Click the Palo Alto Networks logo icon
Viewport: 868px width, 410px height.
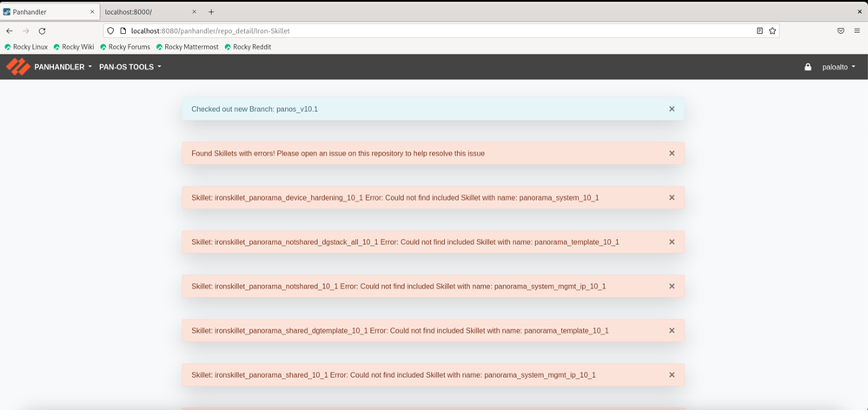[17, 67]
